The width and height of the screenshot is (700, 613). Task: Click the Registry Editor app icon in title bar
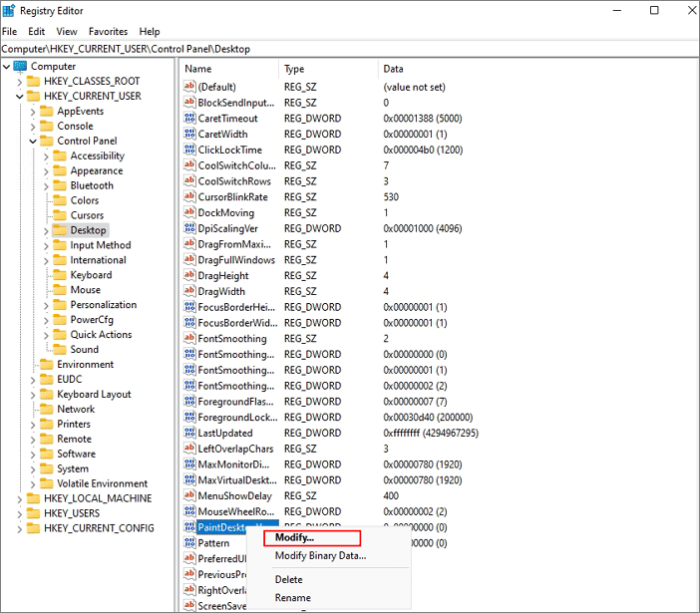pyautogui.click(x=9, y=11)
